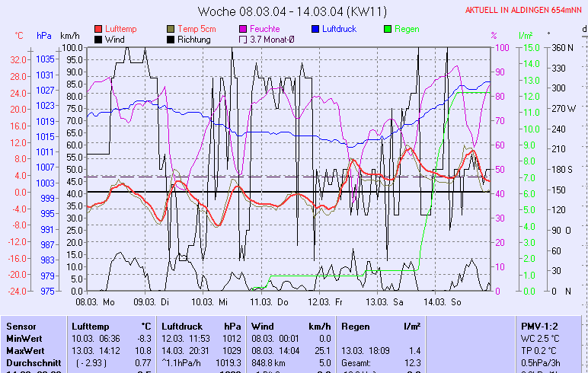
Task: Click the 3.7 Monat-Ø legend box
Action: [243, 40]
